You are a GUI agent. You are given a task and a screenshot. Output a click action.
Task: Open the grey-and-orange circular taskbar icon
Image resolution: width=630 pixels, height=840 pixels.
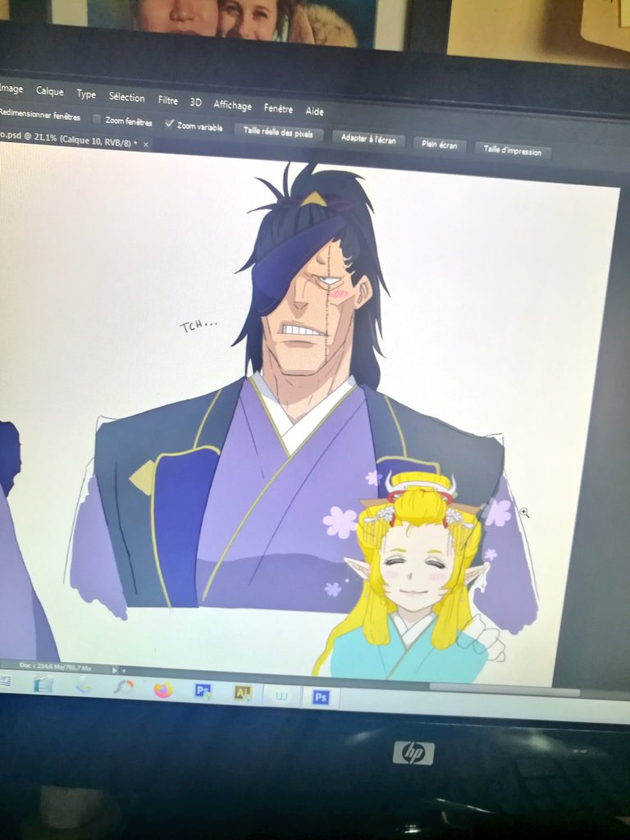pyautogui.click(x=123, y=687)
